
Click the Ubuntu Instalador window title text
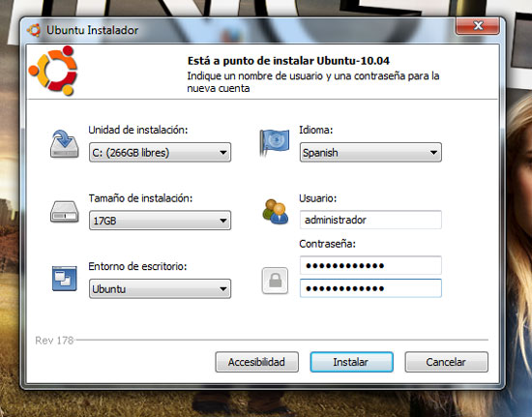click(x=92, y=30)
